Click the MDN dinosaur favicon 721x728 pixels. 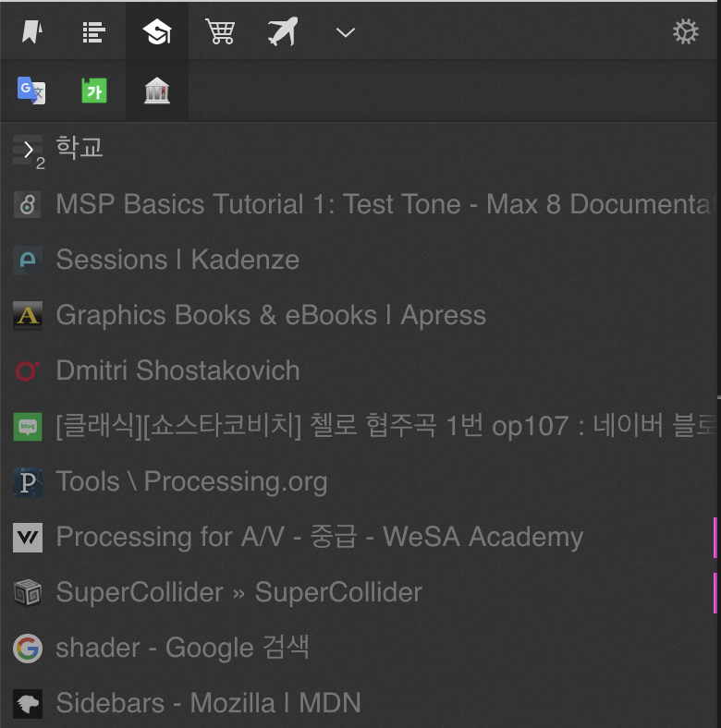coord(28,703)
